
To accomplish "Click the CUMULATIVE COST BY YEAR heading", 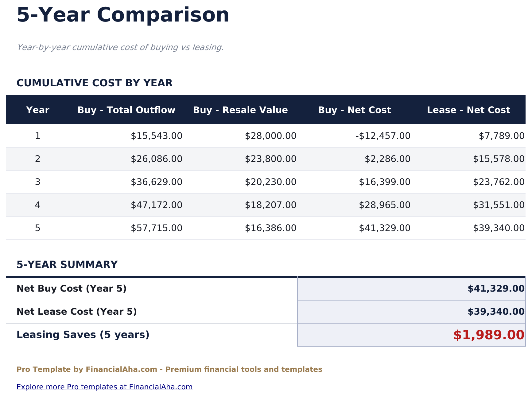I will point(95,83).
